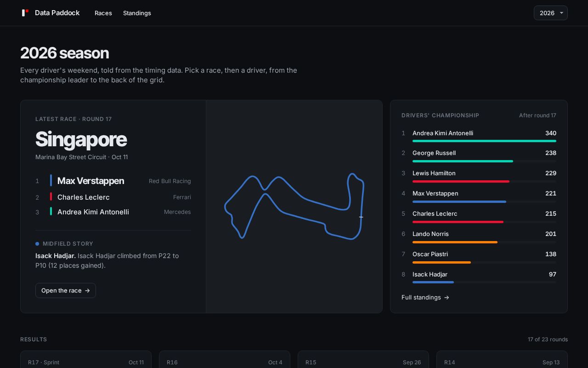588x368 pixels.
Task: Click Isack Hadjar in championship standings
Action: [479, 277]
